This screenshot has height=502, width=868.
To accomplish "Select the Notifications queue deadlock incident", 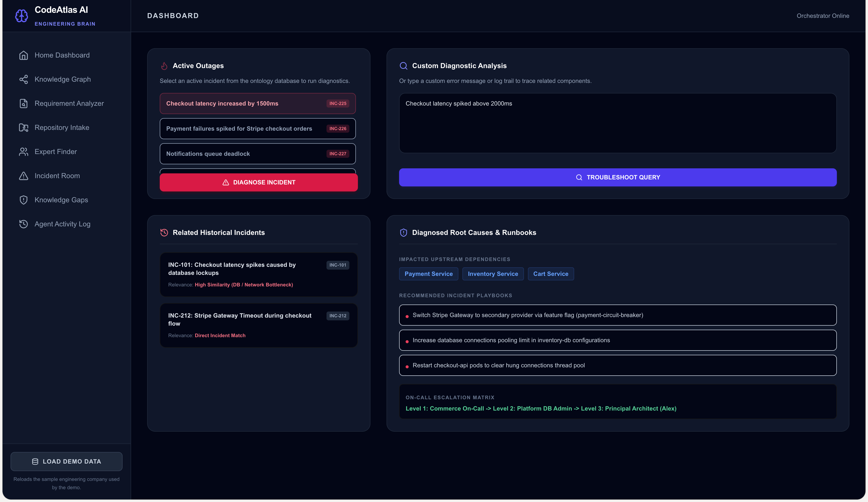I will coord(258,154).
